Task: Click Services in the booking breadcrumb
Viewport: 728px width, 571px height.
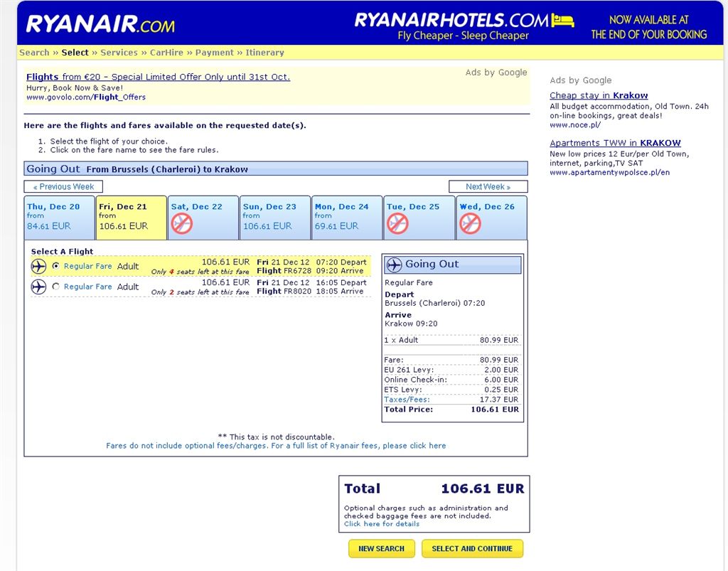Action: click(119, 53)
